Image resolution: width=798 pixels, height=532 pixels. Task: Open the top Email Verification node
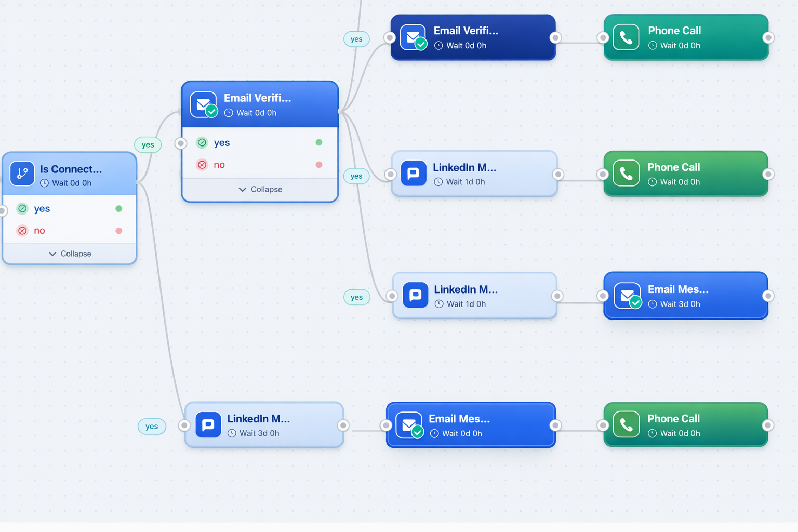tap(472, 37)
